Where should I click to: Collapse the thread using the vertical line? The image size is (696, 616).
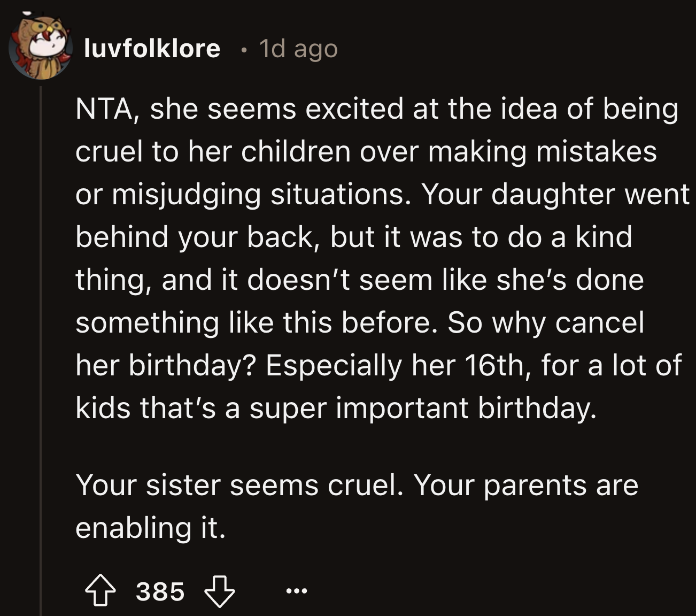(x=41, y=348)
